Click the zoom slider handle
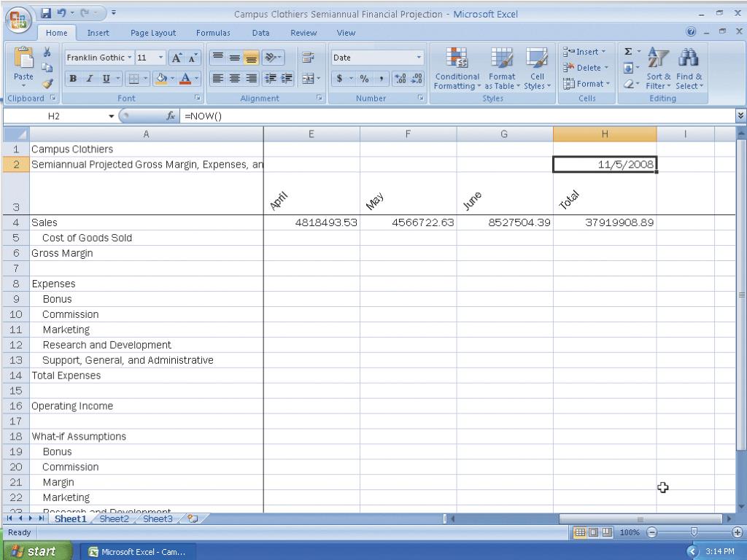747x560 pixels. (694, 532)
